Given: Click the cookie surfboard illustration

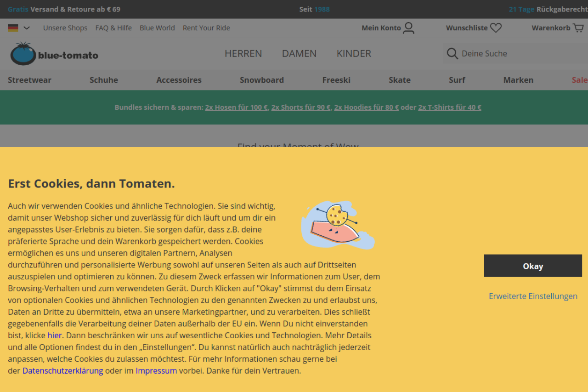Looking at the screenshot, I should pyautogui.click(x=338, y=225).
